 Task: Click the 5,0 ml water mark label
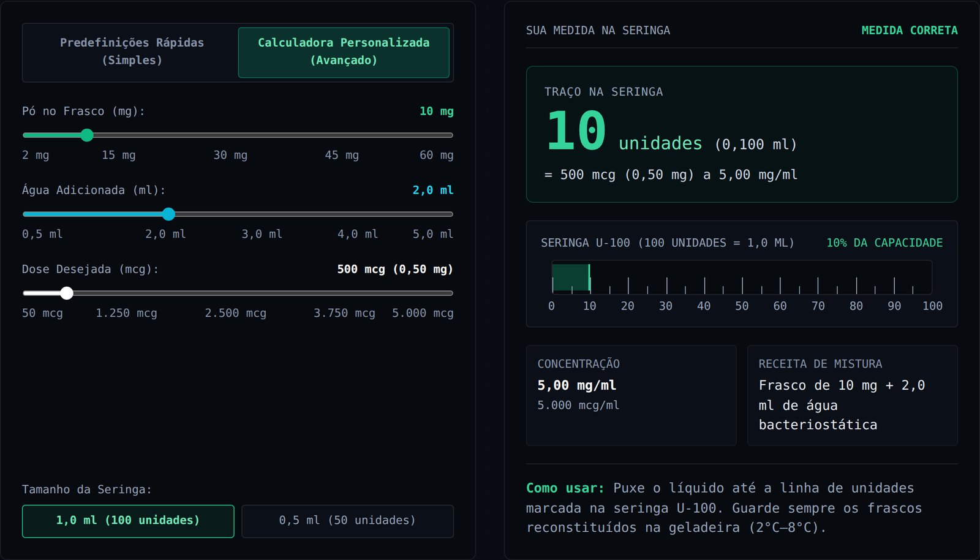(x=433, y=234)
